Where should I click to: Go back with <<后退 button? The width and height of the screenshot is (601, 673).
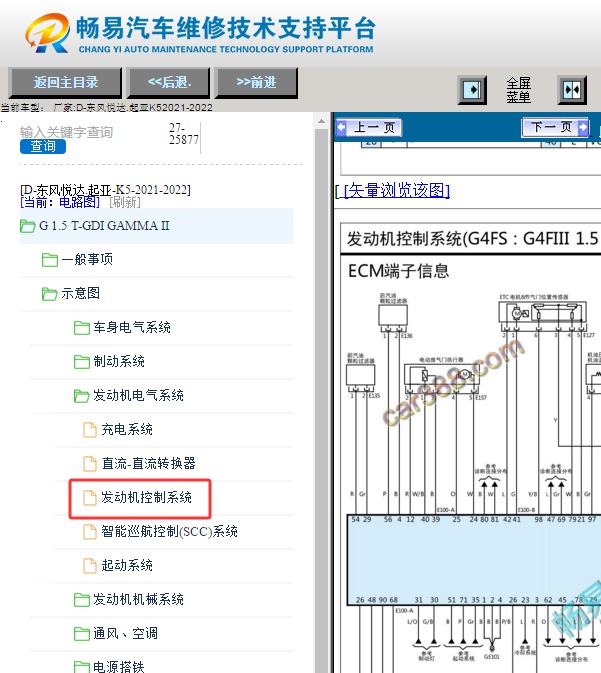pyautogui.click(x=169, y=82)
